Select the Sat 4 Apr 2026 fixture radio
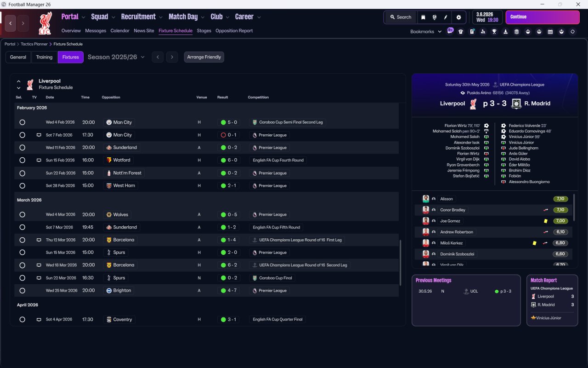 (22, 320)
